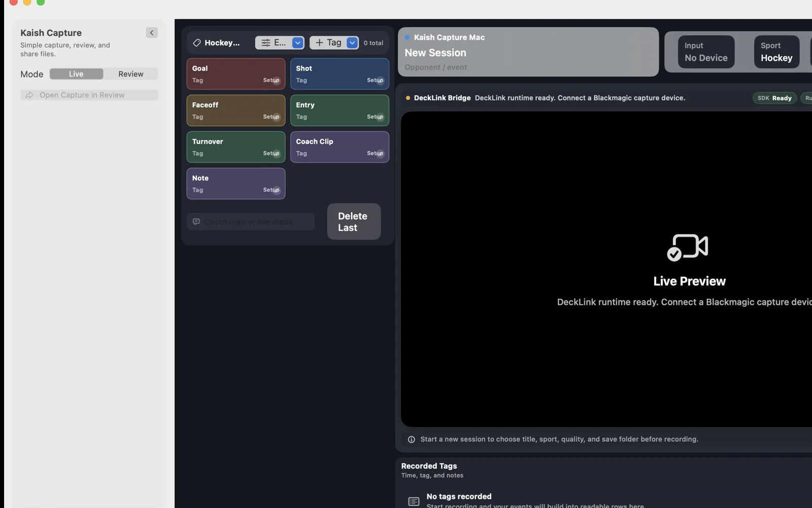
Task: Record a Faceoff tag
Action: tap(236, 111)
